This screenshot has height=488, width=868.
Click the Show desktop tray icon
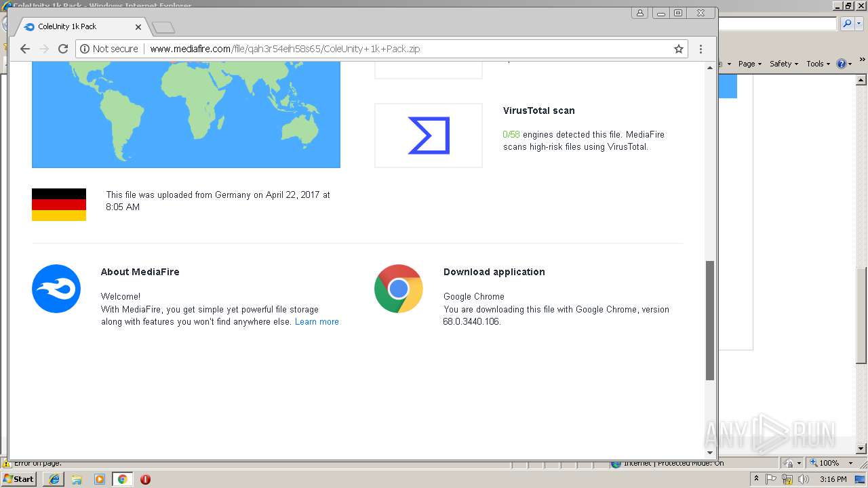tap(861, 479)
